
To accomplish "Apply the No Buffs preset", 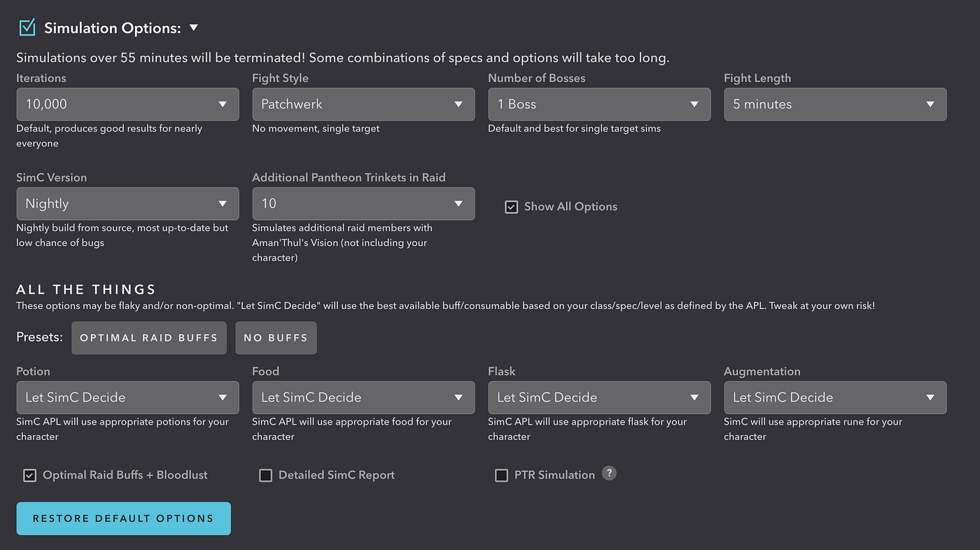I will [x=276, y=338].
